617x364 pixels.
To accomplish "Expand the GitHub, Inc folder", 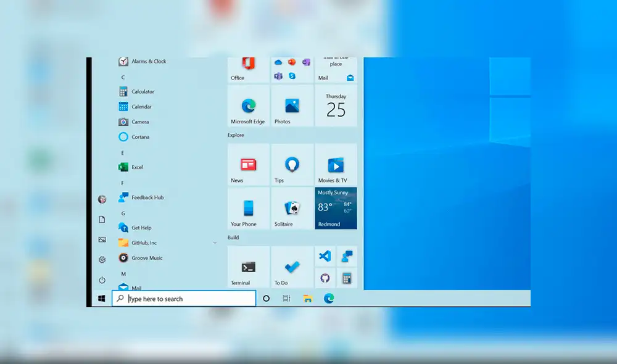I will (x=215, y=243).
